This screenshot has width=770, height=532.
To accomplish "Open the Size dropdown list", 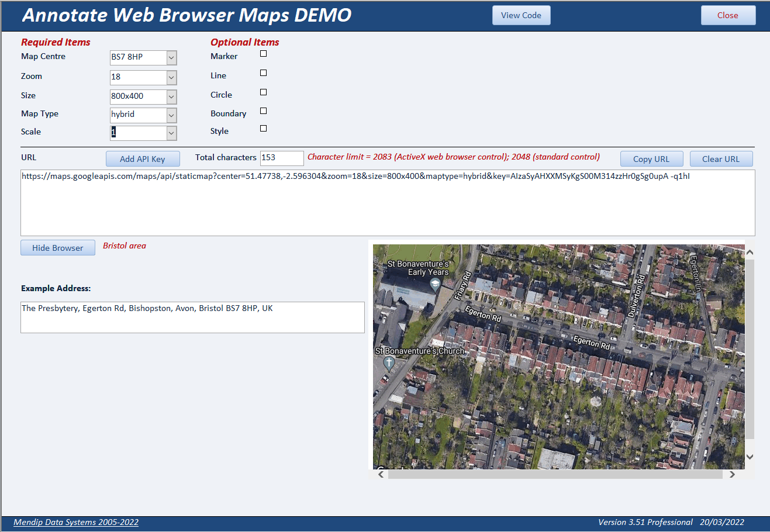I will click(x=171, y=96).
